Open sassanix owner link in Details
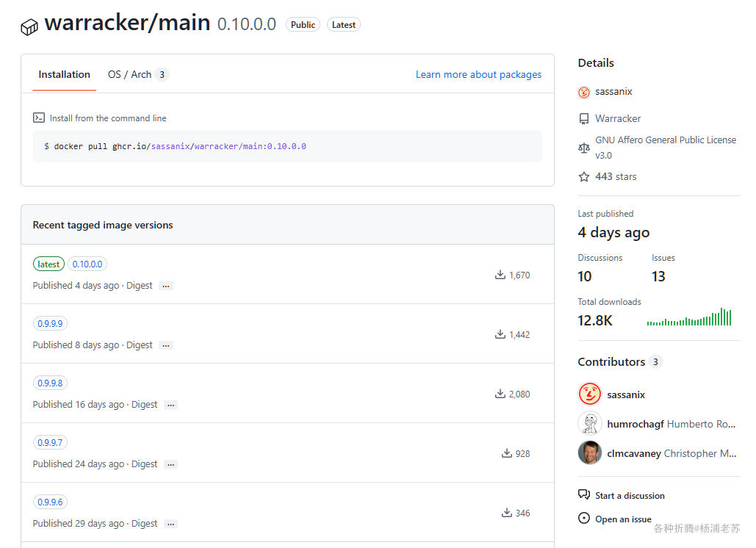Image resolution: width=756 pixels, height=548 pixels. 613,92
